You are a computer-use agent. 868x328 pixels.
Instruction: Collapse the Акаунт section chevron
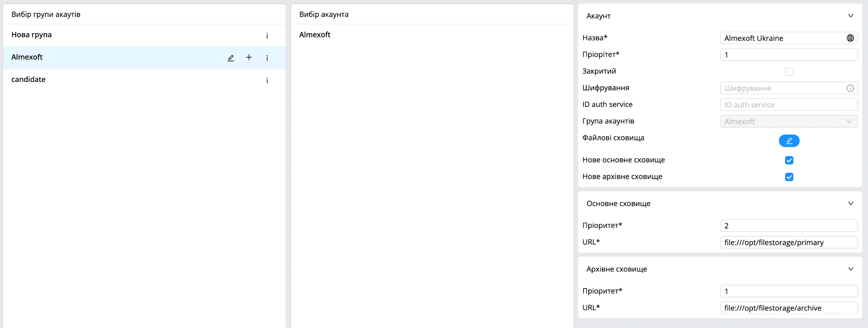pos(851,16)
